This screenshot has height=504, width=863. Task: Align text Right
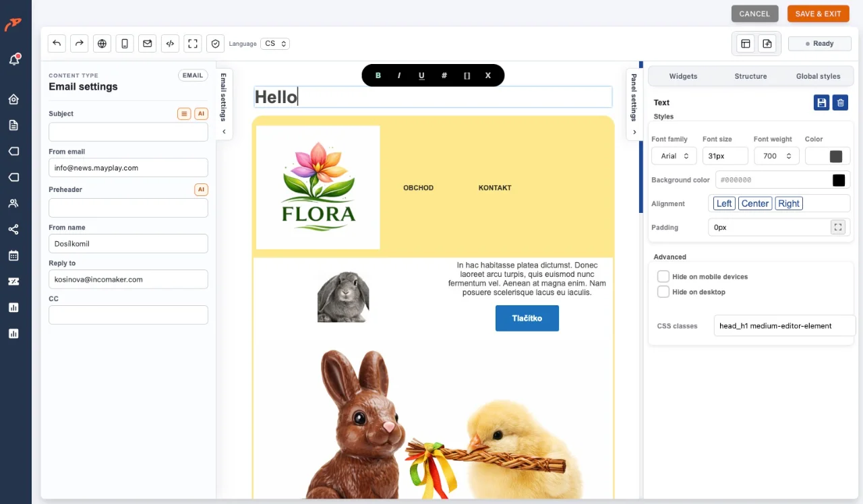[x=789, y=203]
